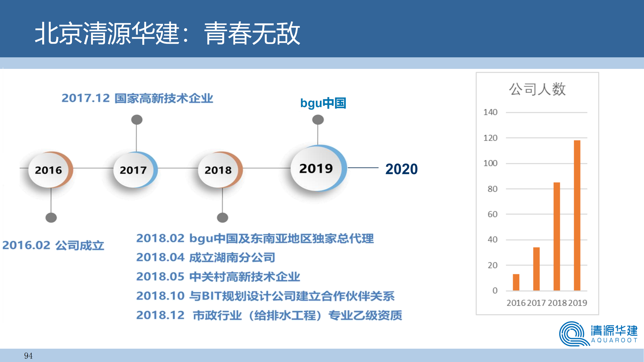
Task: Click the slide title 北京清源华建：青春无敌
Action: pos(168,33)
